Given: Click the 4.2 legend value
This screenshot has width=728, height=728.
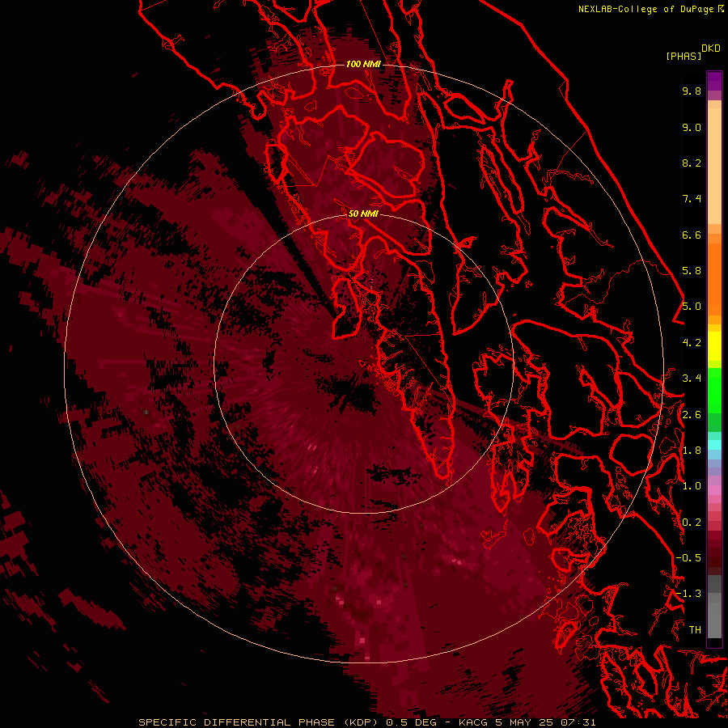Looking at the screenshot, I should [x=692, y=343].
